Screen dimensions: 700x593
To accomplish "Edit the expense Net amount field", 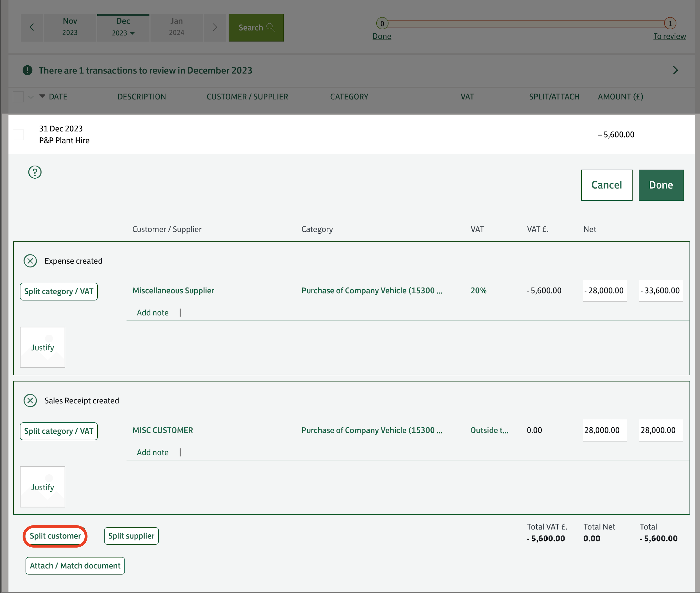I will coord(605,290).
